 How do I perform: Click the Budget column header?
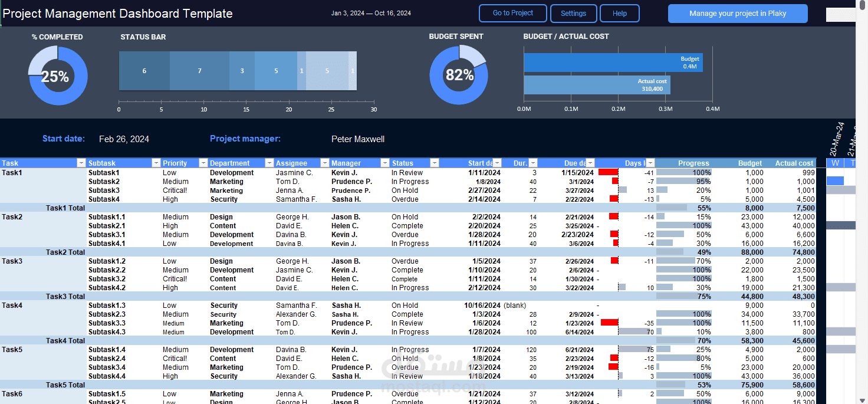pyautogui.click(x=750, y=163)
